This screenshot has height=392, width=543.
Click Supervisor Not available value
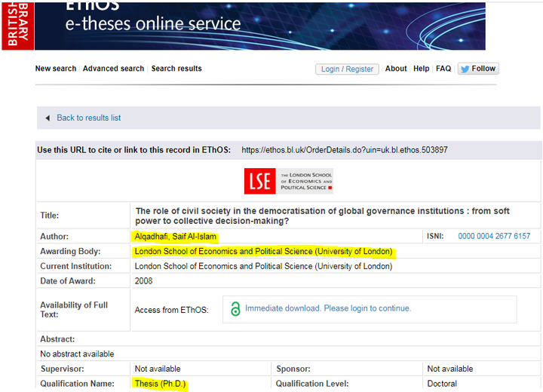pos(158,369)
